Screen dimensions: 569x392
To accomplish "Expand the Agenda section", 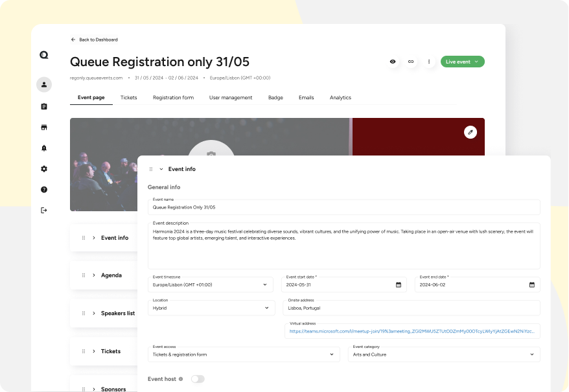I will pyautogui.click(x=93, y=275).
